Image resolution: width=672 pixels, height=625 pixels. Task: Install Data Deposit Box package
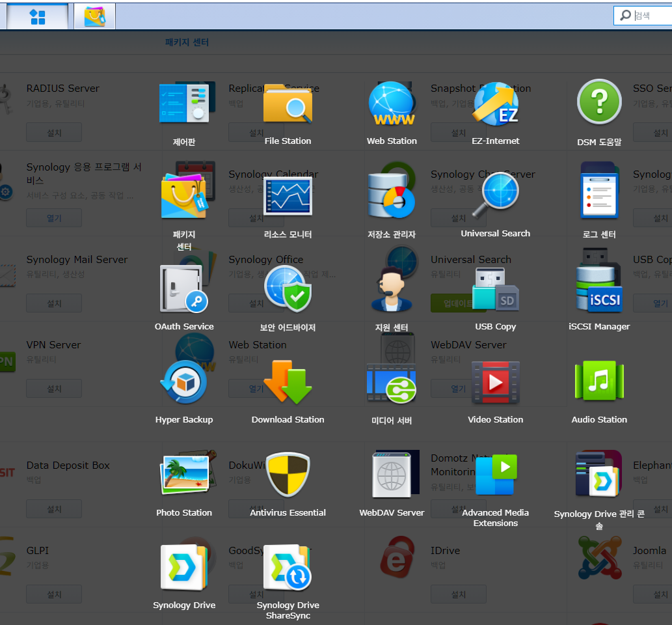pyautogui.click(x=54, y=509)
